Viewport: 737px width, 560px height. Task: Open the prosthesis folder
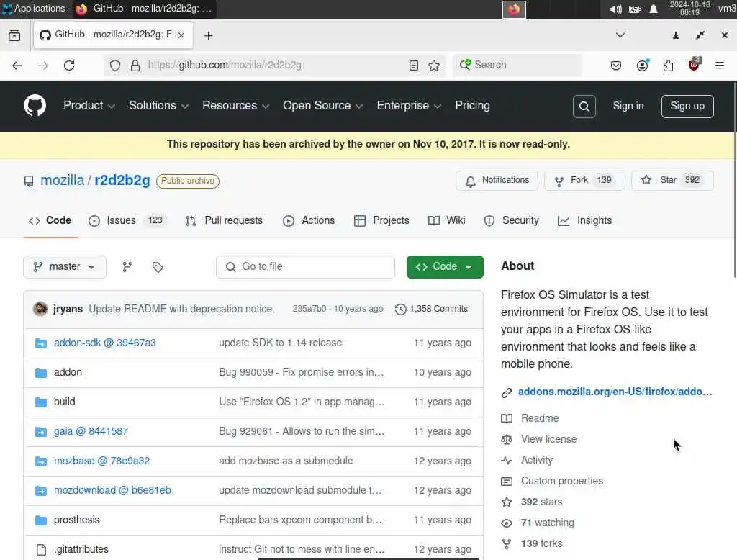tap(76, 520)
